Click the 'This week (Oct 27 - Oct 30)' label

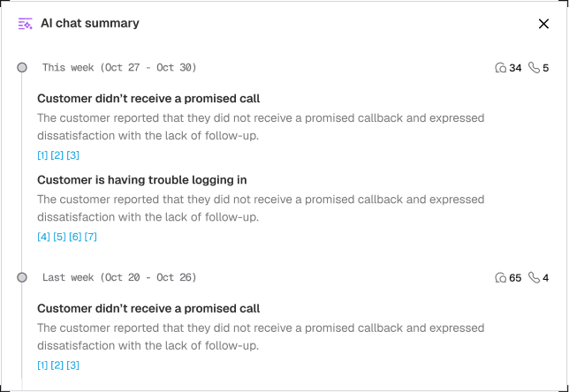point(119,68)
